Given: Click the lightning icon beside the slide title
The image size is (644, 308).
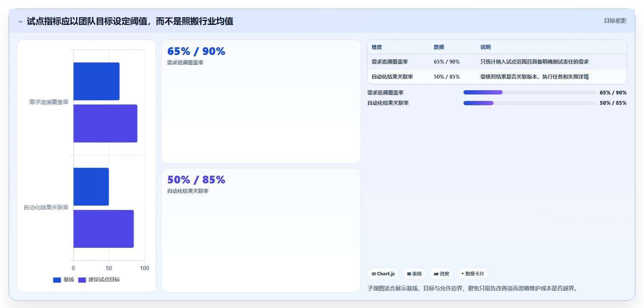Looking at the screenshot, I should 21,21.
